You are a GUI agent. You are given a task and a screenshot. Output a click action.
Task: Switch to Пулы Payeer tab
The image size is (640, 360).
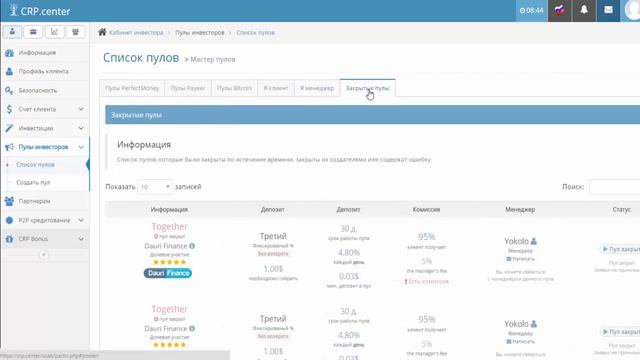click(188, 88)
